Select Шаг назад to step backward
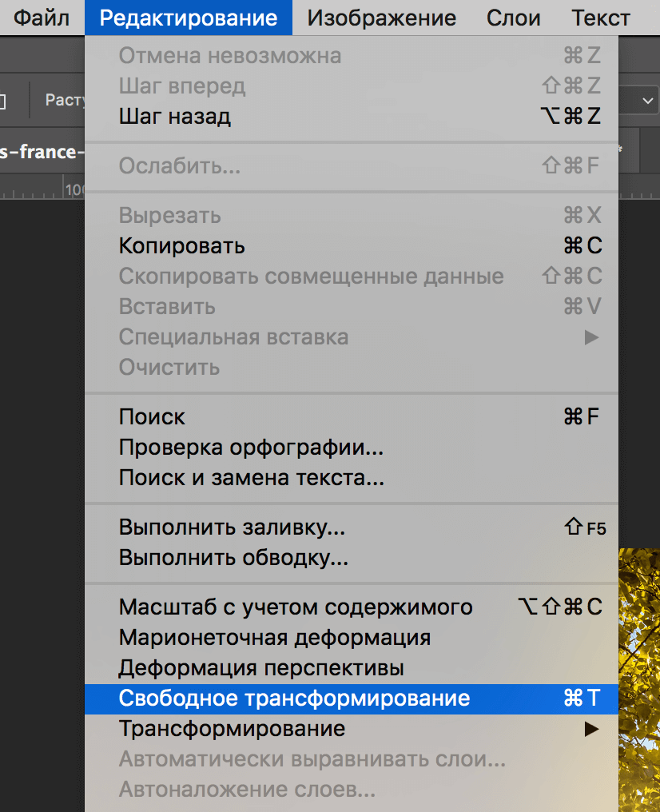660x812 pixels. pyautogui.click(x=170, y=115)
